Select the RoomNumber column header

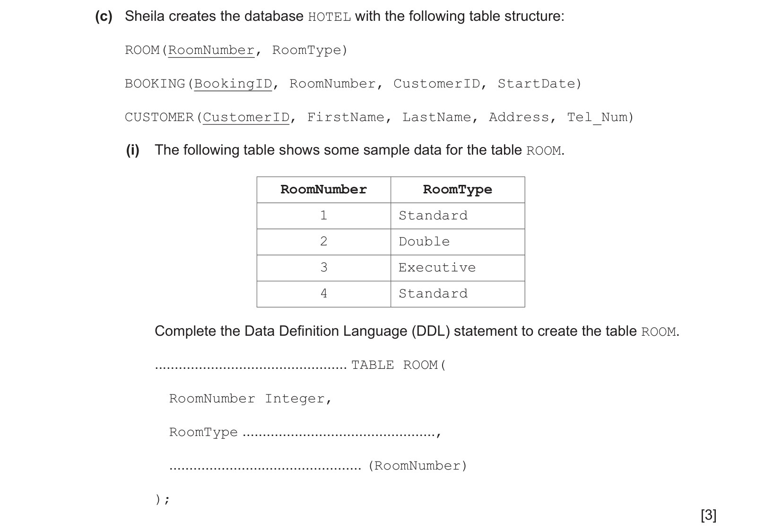pos(324,190)
